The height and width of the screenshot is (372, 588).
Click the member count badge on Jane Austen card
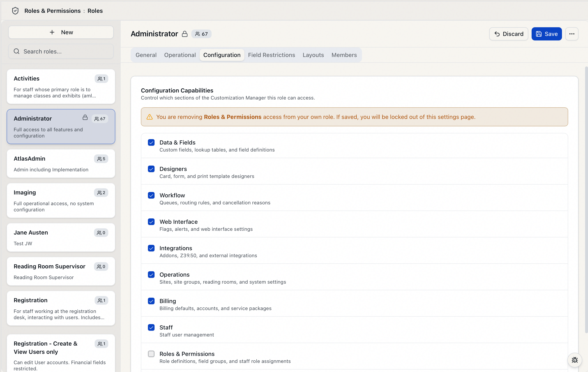[x=101, y=233]
